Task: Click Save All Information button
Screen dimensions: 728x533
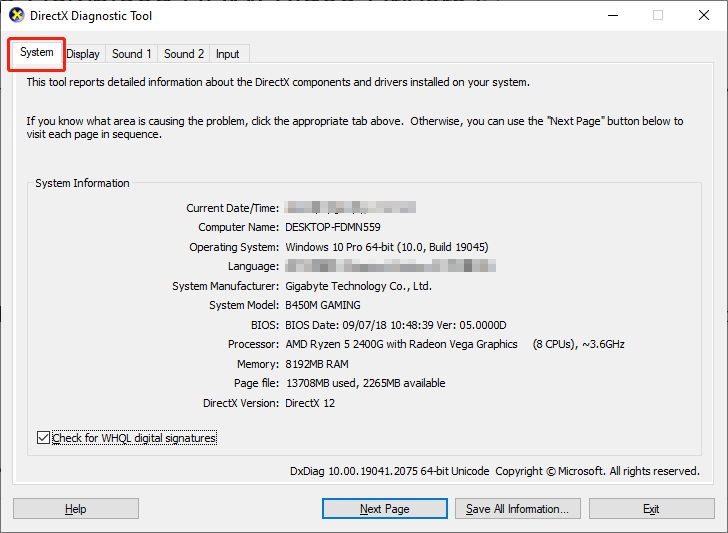Action: (518, 509)
